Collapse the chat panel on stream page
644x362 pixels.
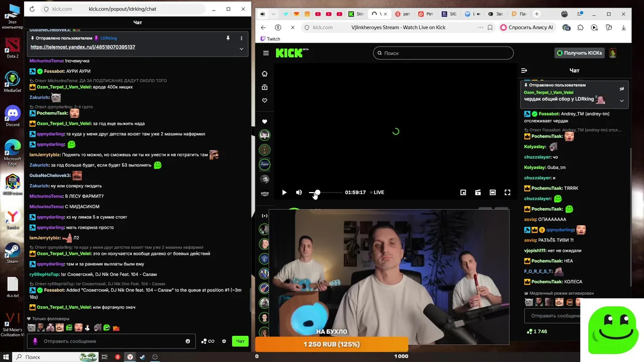pyautogui.click(x=524, y=71)
